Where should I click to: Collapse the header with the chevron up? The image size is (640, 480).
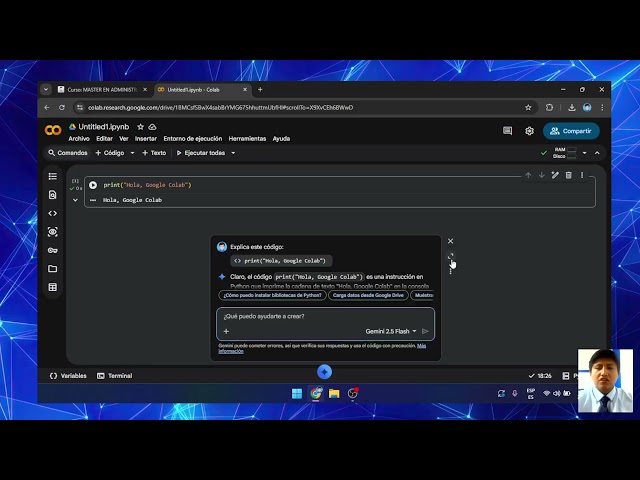click(x=597, y=153)
